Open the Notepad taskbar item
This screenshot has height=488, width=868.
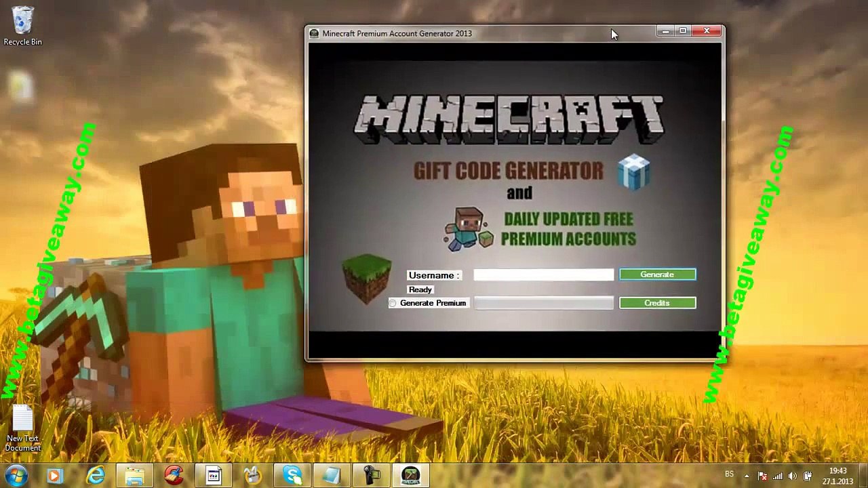[332, 476]
